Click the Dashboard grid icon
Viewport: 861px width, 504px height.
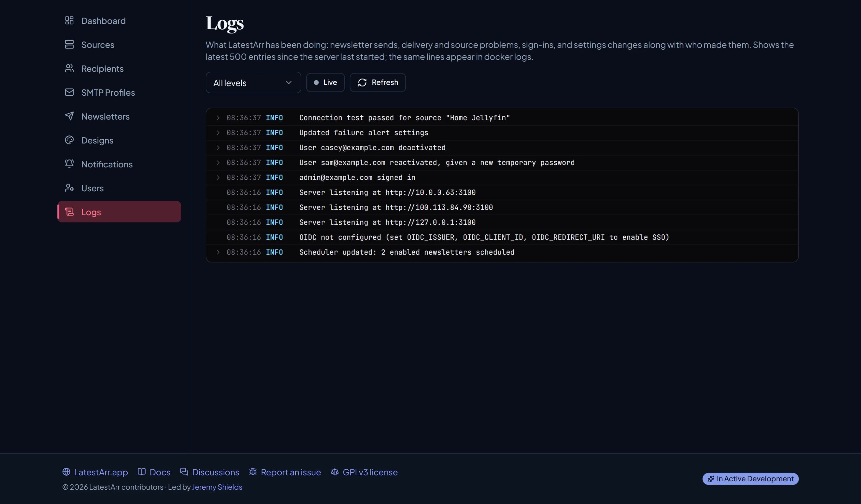[x=69, y=21]
